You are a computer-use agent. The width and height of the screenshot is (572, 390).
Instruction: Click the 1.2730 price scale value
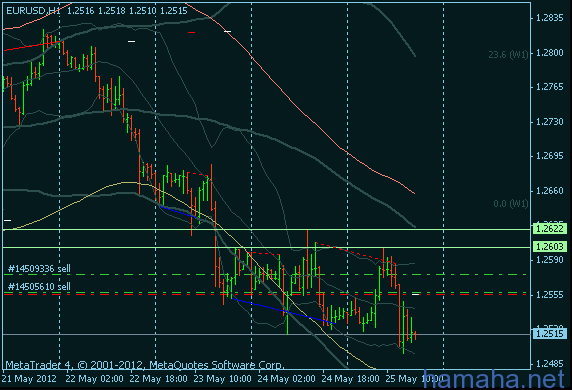coord(550,121)
